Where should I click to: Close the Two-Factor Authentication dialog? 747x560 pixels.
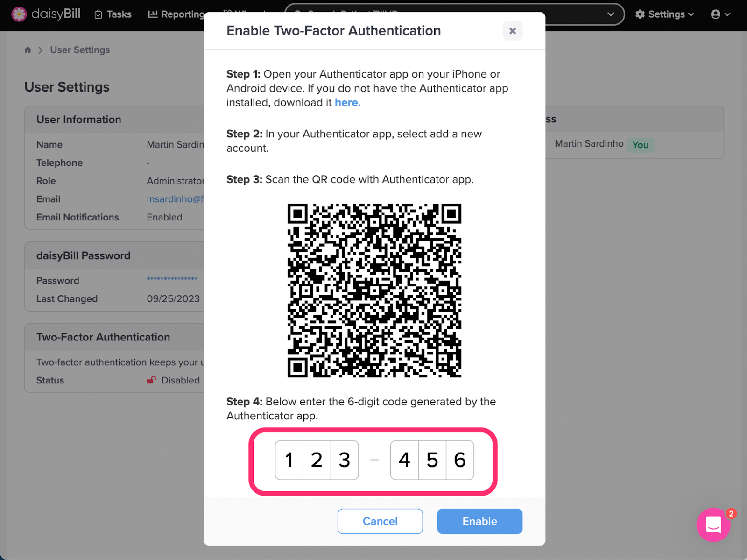[x=513, y=31]
